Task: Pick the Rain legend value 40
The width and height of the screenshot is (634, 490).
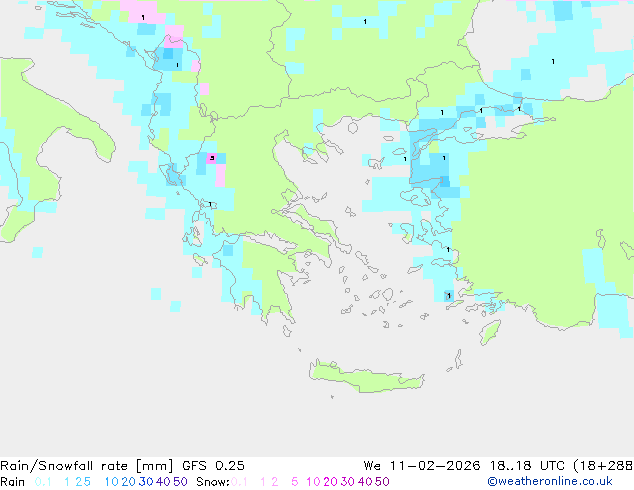Action: pyautogui.click(x=163, y=482)
